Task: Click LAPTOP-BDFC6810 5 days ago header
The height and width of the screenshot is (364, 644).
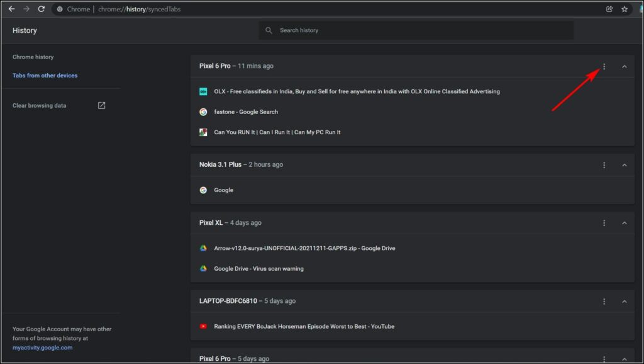Action: pyautogui.click(x=247, y=301)
